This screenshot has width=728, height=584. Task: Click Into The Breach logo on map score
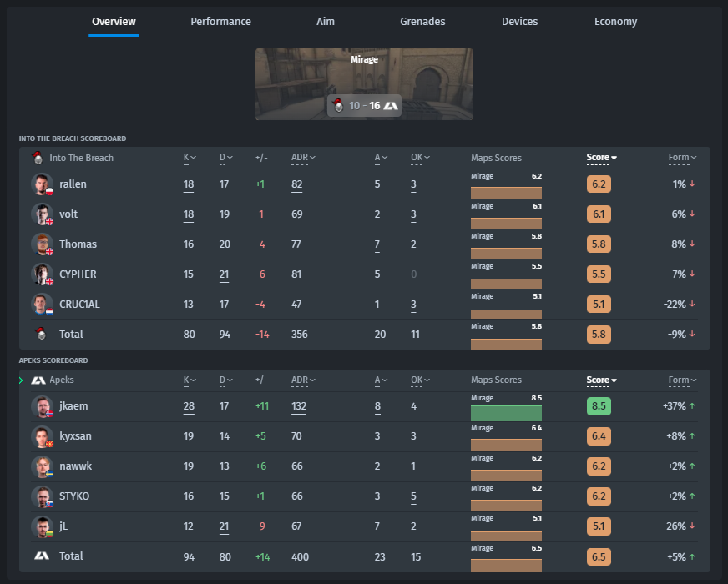tap(338, 105)
